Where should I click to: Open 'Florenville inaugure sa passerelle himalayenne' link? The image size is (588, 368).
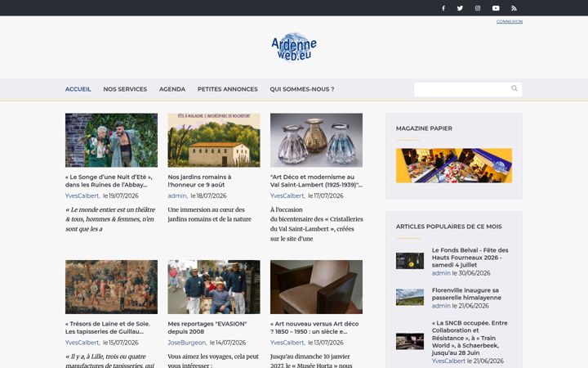coord(466,294)
